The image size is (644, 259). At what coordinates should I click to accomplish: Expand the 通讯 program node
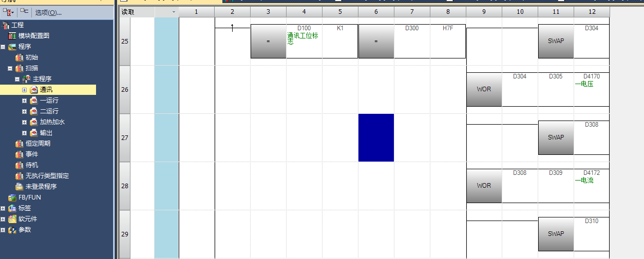click(x=24, y=90)
